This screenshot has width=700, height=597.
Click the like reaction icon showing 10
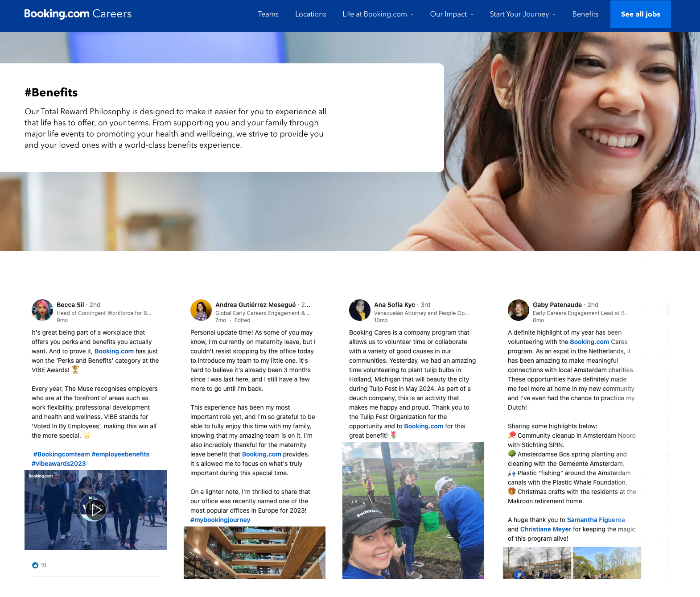[35, 565]
